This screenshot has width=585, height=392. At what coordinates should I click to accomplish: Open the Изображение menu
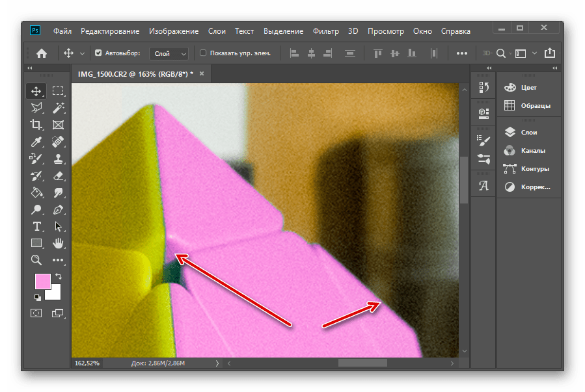[173, 31]
